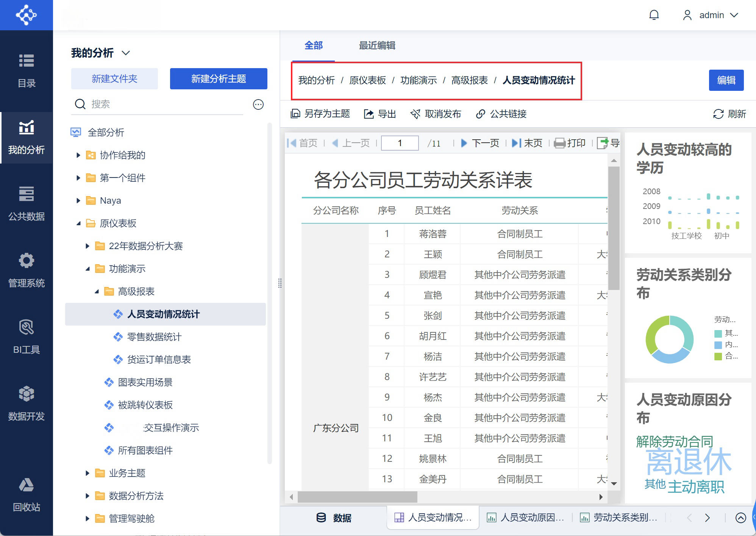Select the 人员变动原因 bottom tab
Image resolution: width=756 pixels, height=536 pixels.
click(525, 517)
